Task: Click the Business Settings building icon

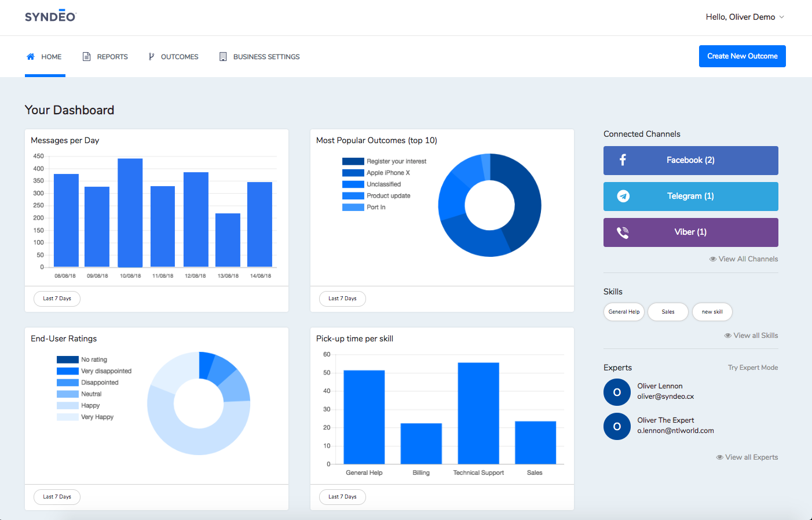Action: click(x=223, y=57)
